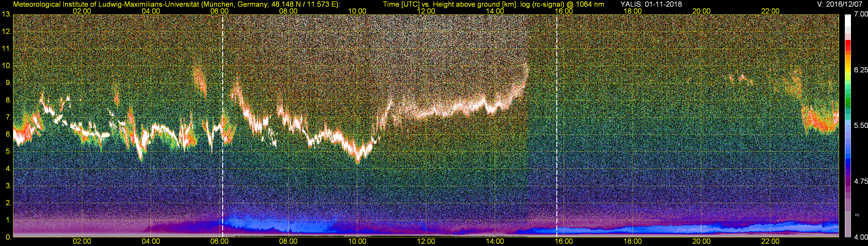Click the 5.50 color scale label
This screenshot has width=868, height=246.
click(x=860, y=125)
